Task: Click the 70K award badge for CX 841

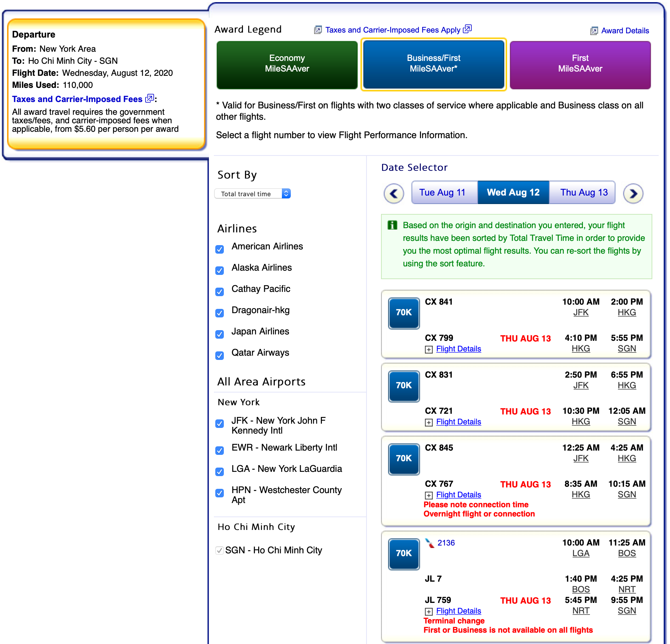Action: point(404,313)
